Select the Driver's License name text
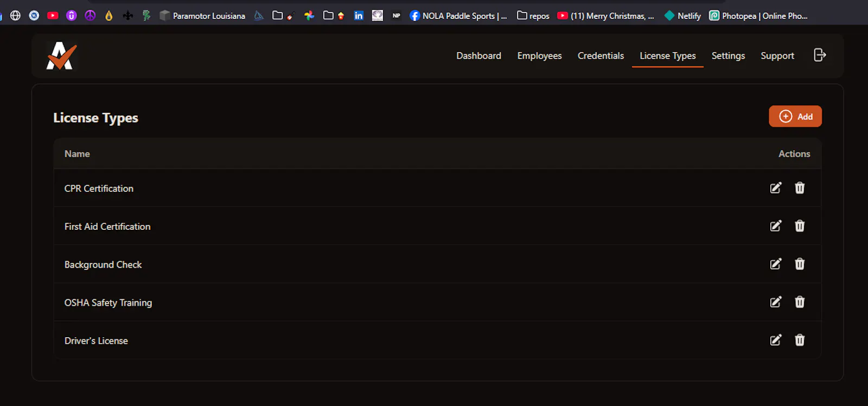 pyautogui.click(x=96, y=340)
